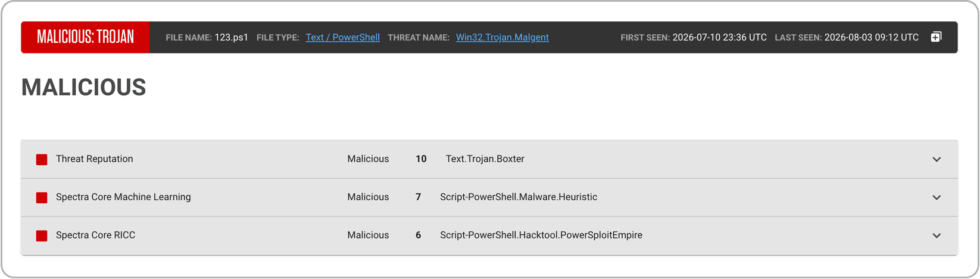This screenshot has height=279, width=980.
Task: Expand the Spectra Core Machine Learning chevron
Action: click(937, 197)
